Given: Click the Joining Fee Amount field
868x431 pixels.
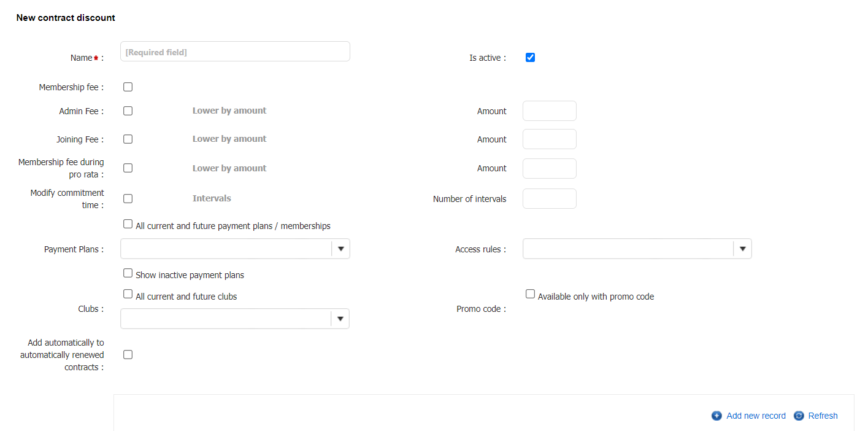Looking at the screenshot, I should (549, 139).
